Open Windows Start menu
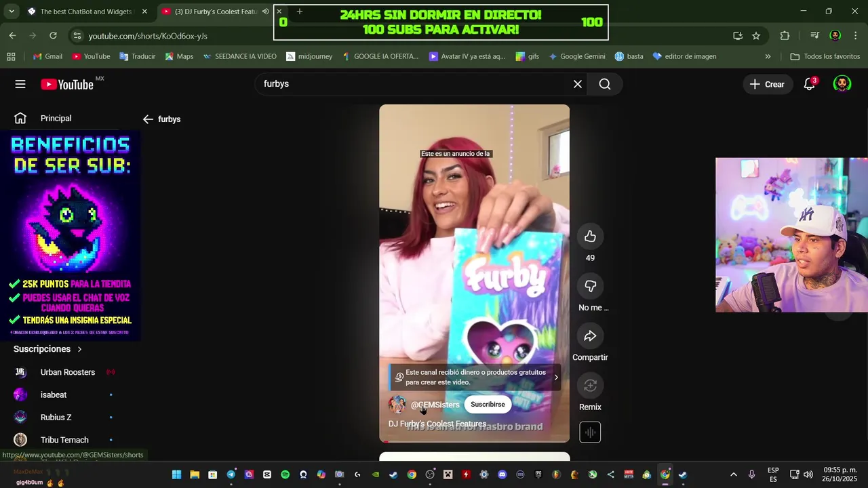868x488 pixels. (x=176, y=474)
